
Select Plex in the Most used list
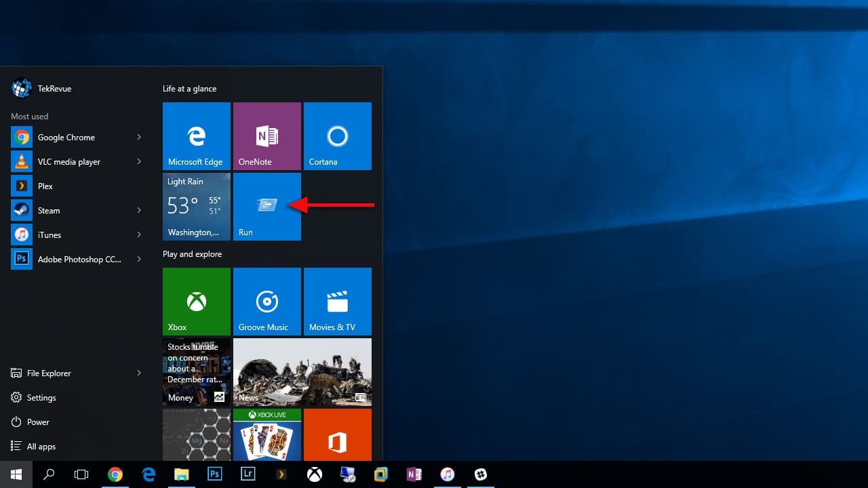(x=45, y=186)
